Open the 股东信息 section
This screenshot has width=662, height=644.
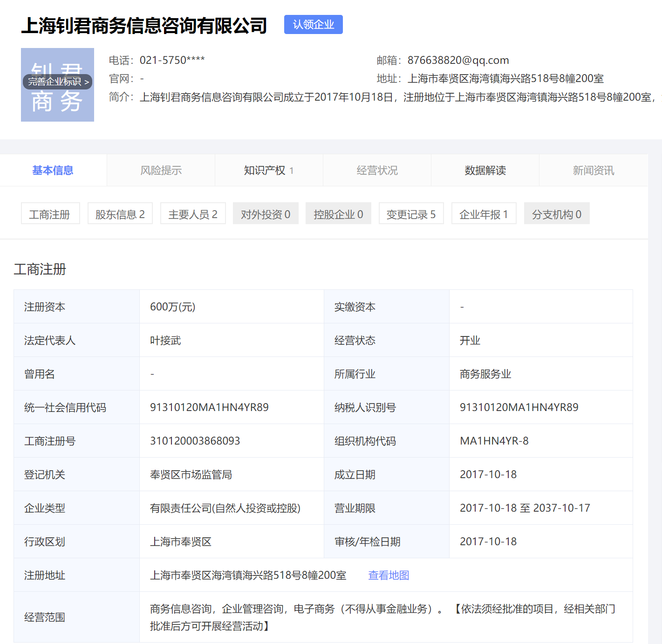pyautogui.click(x=120, y=213)
